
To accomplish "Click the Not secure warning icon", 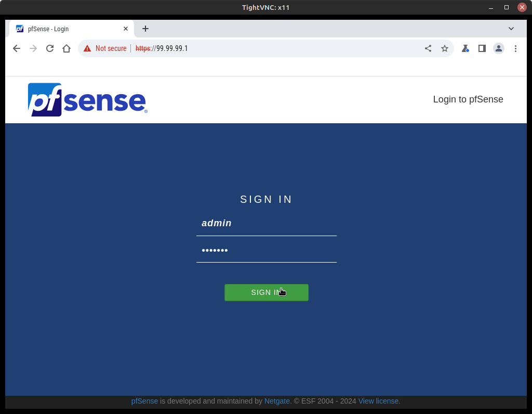I will tap(87, 48).
